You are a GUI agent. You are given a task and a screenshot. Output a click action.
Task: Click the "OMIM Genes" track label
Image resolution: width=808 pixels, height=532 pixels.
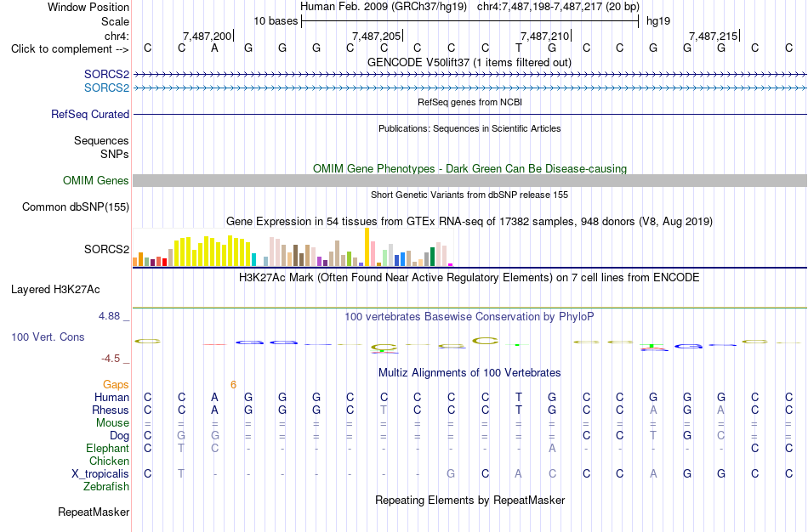pos(95,181)
